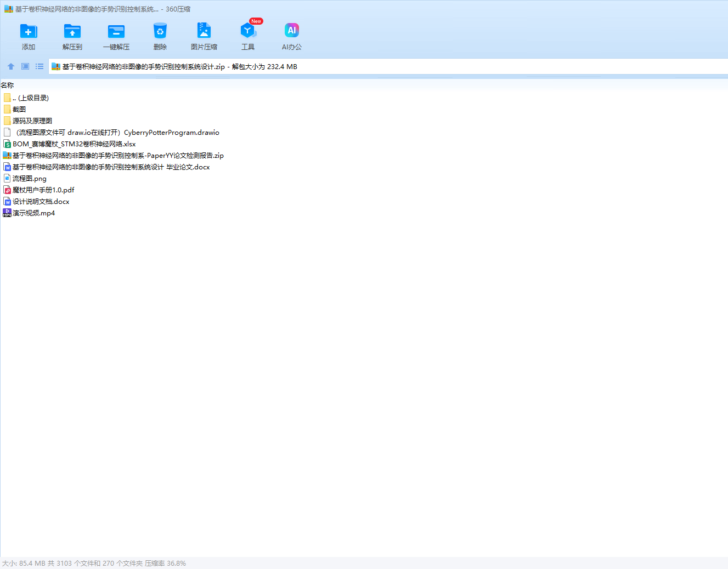728x569 pixels.
Task: Click the 毕业论文 Word document icon
Action: coord(7,167)
